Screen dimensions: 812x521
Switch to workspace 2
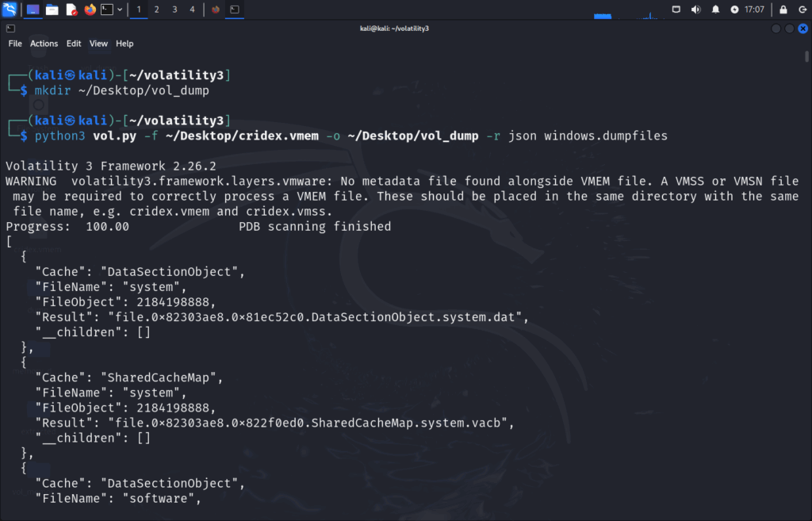tap(156, 10)
